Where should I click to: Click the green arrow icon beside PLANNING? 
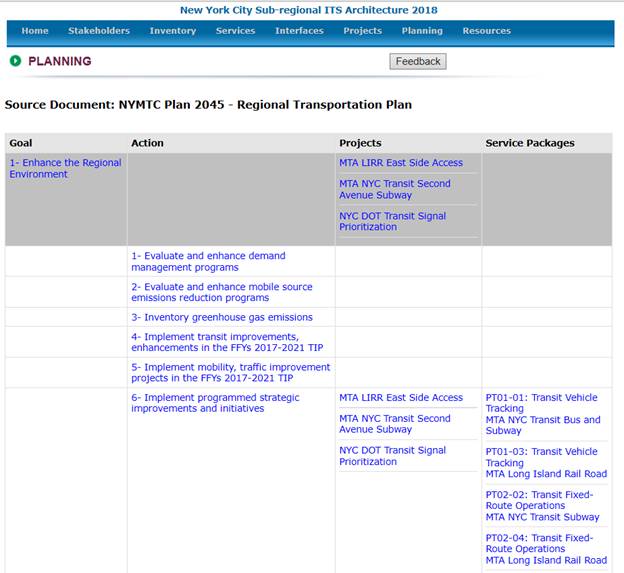click(x=15, y=61)
